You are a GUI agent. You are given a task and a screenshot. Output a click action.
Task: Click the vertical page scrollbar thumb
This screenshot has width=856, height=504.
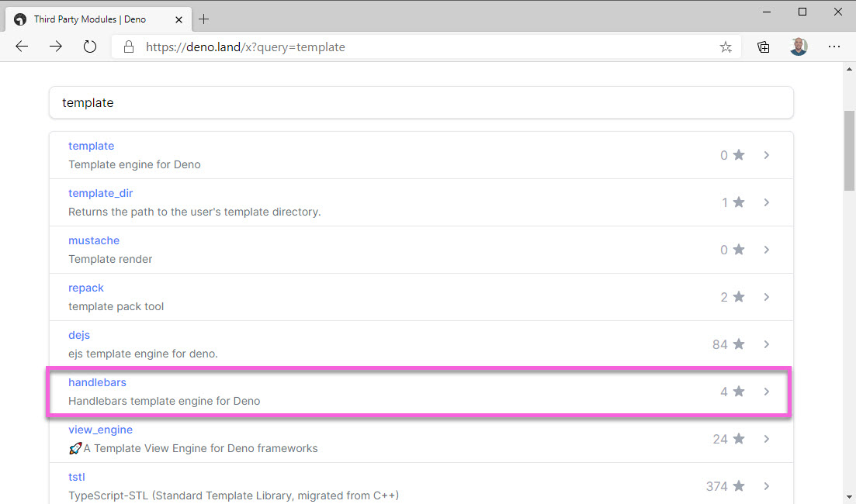tap(849, 147)
